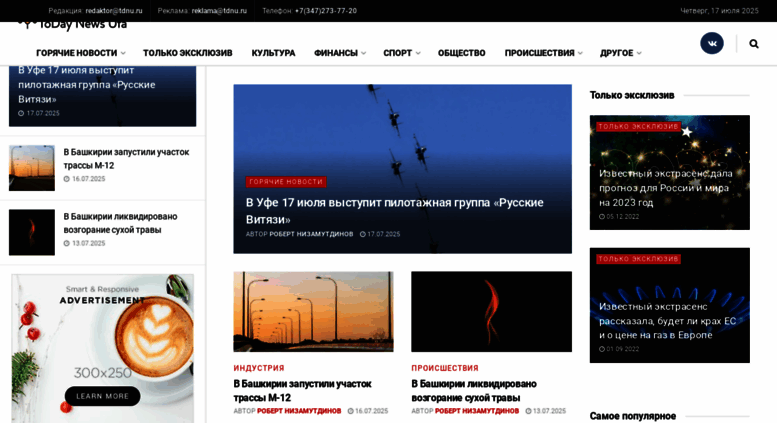Viewport: 777px width, 423px height.
Task: Open the sidebar M-12 highway thumbnail
Action: pyautogui.click(x=32, y=168)
